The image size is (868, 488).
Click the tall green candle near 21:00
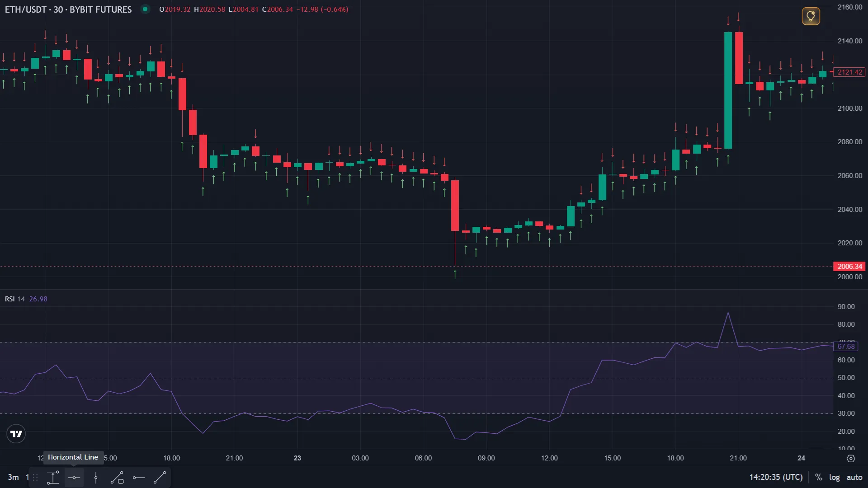click(x=728, y=90)
